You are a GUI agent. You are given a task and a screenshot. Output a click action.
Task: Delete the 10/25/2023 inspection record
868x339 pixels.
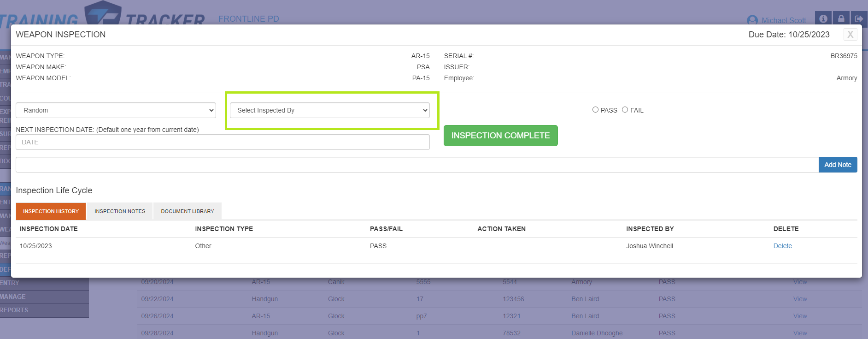pos(782,246)
